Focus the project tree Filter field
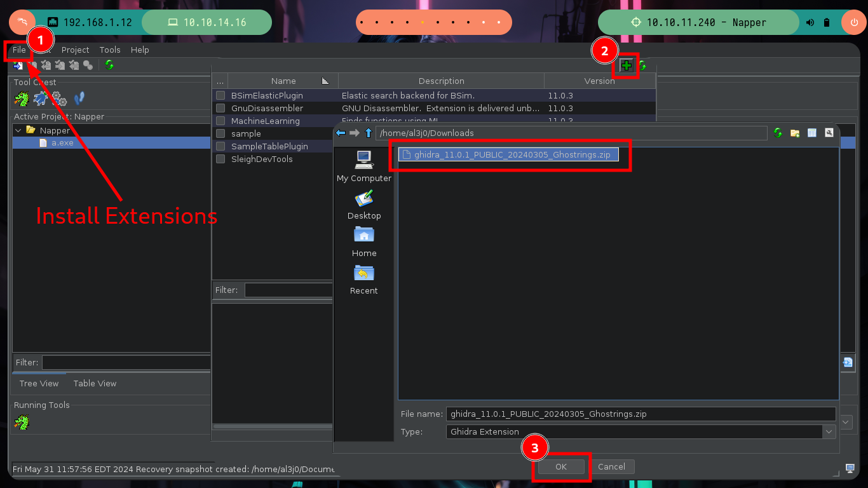Image resolution: width=868 pixels, height=488 pixels. click(x=126, y=362)
